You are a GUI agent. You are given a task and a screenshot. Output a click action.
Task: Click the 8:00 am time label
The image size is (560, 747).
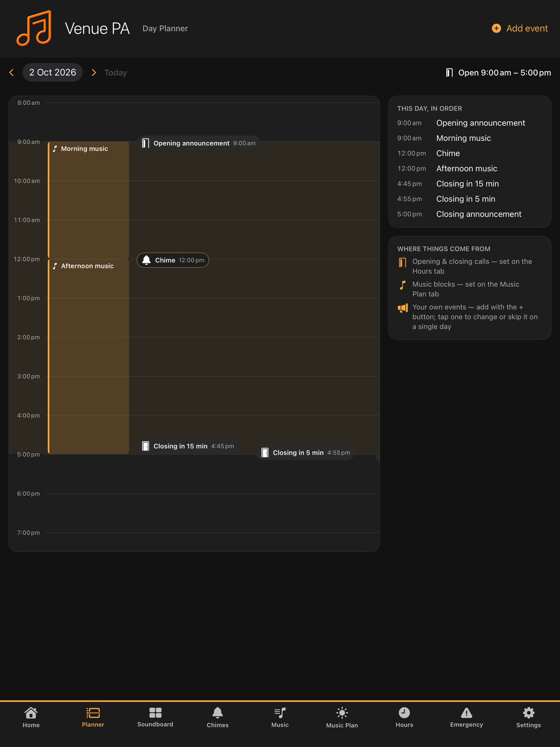point(28,103)
